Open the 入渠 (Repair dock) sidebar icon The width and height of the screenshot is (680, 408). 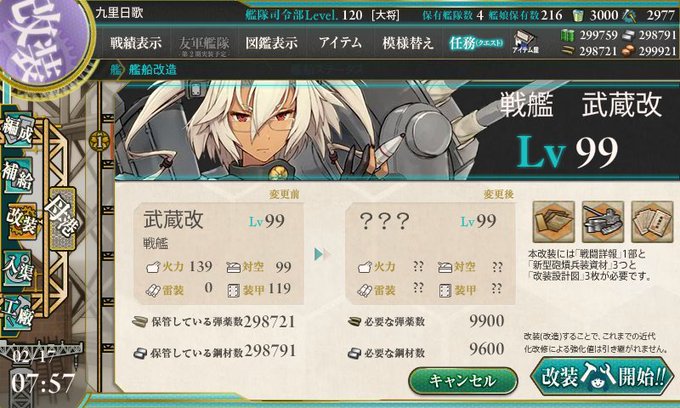point(18,268)
